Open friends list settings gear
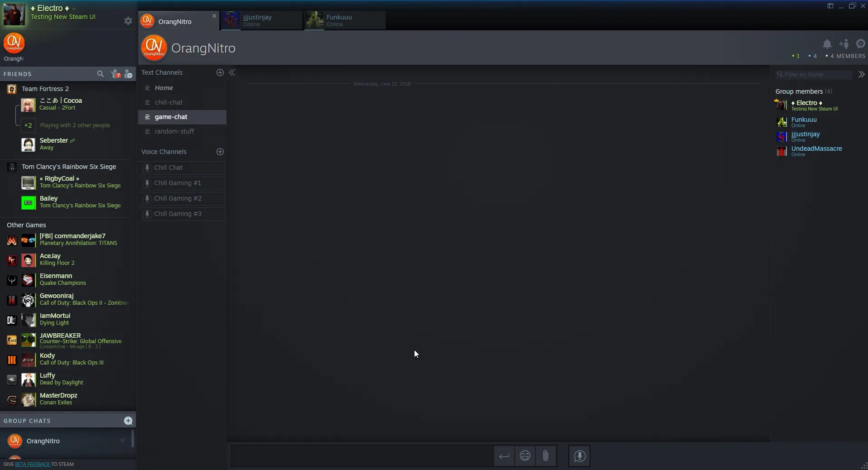This screenshot has height=470, width=868. (x=128, y=21)
